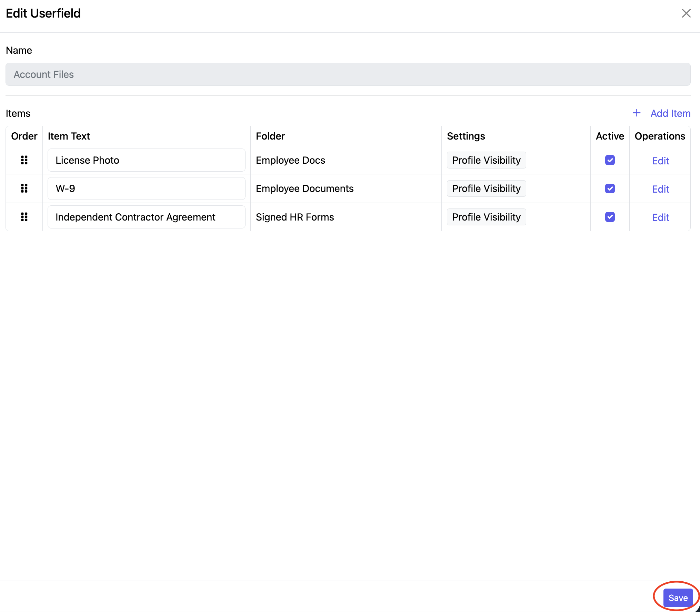This screenshot has width=700, height=612.
Task: Close the Edit Userfield dialog
Action: point(686,13)
